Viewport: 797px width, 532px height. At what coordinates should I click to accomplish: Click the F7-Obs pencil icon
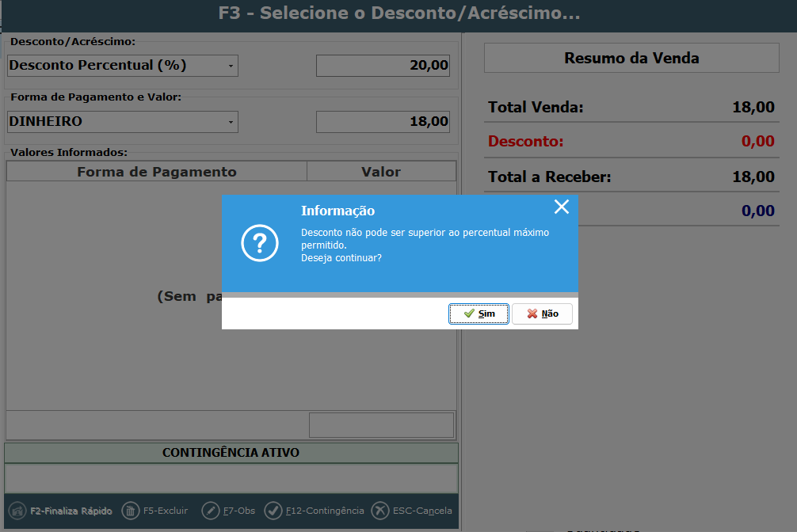click(211, 511)
